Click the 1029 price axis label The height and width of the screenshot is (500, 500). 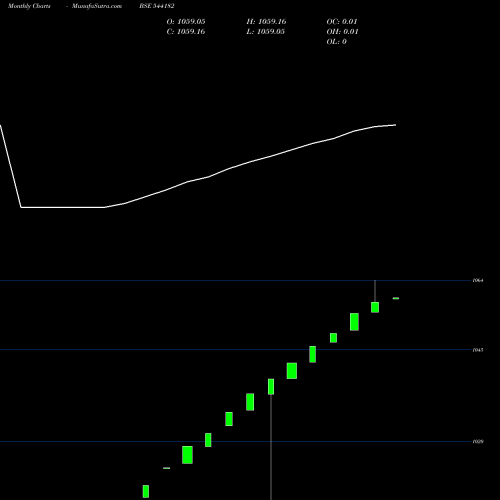click(x=478, y=442)
